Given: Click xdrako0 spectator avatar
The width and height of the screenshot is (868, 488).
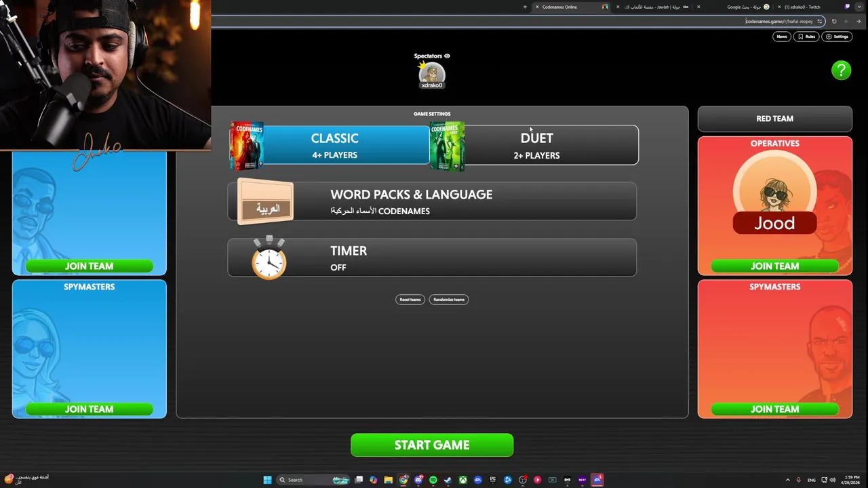Looking at the screenshot, I should click(432, 75).
